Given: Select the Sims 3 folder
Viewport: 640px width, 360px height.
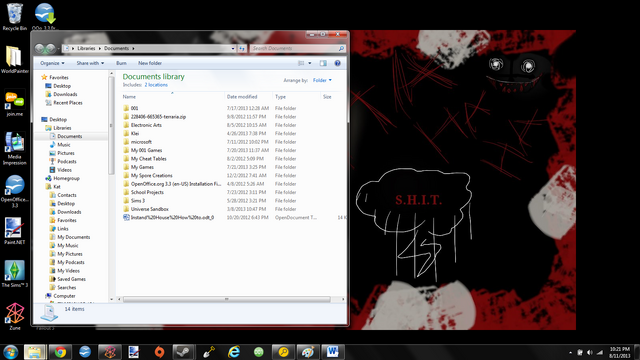Looking at the screenshot, I should pos(138,201).
